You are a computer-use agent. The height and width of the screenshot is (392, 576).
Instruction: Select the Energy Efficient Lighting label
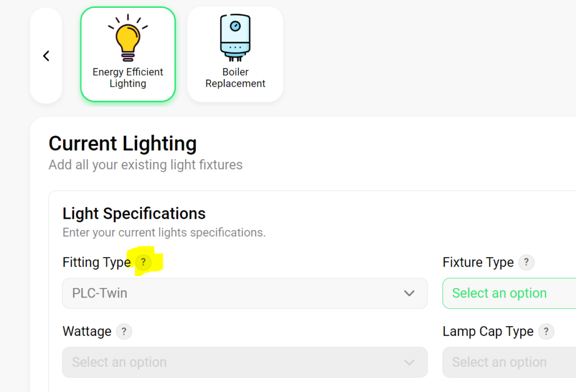(128, 78)
